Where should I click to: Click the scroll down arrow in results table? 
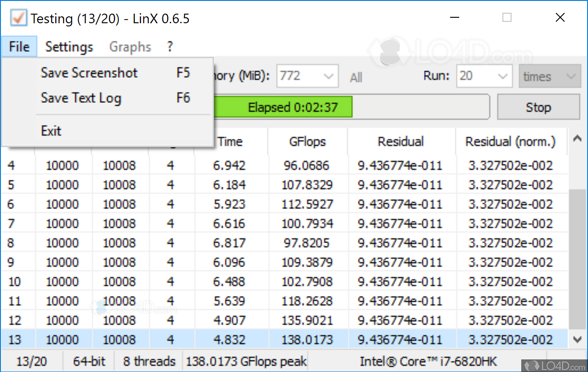point(577,339)
